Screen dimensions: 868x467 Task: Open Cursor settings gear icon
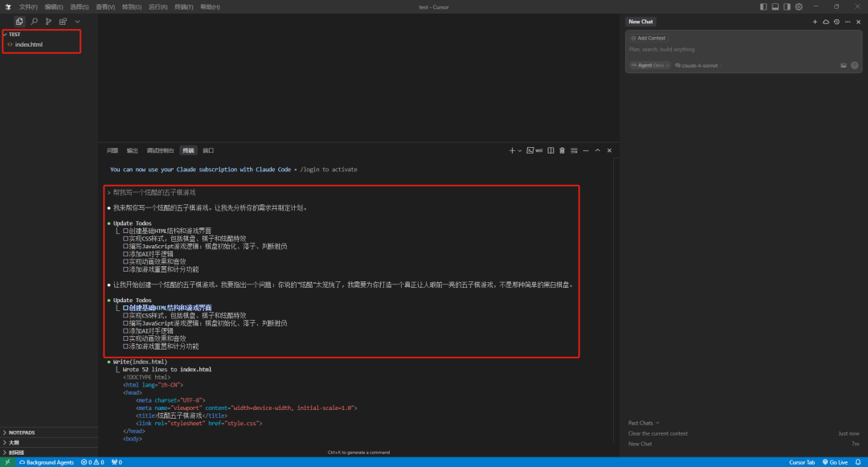798,6
